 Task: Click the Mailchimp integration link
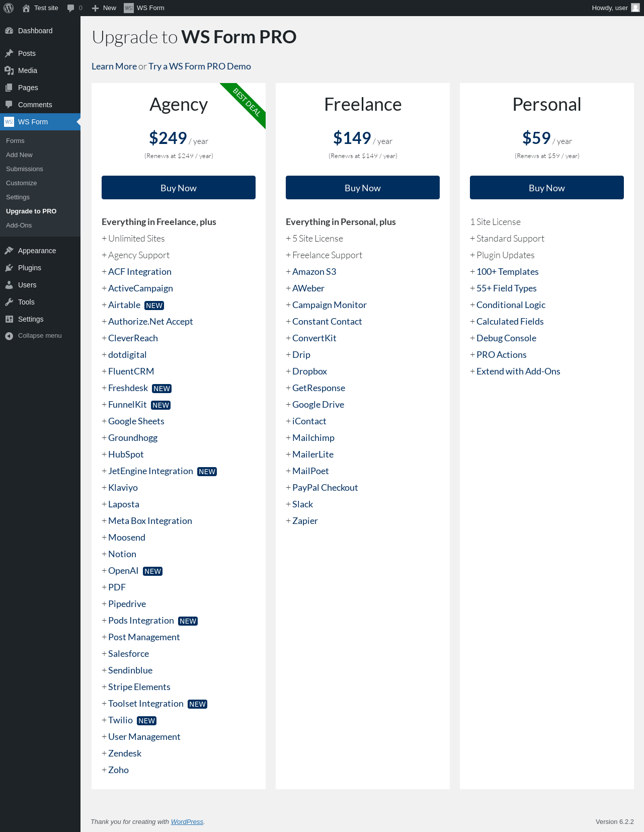pyautogui.click(x=313, y=438)
